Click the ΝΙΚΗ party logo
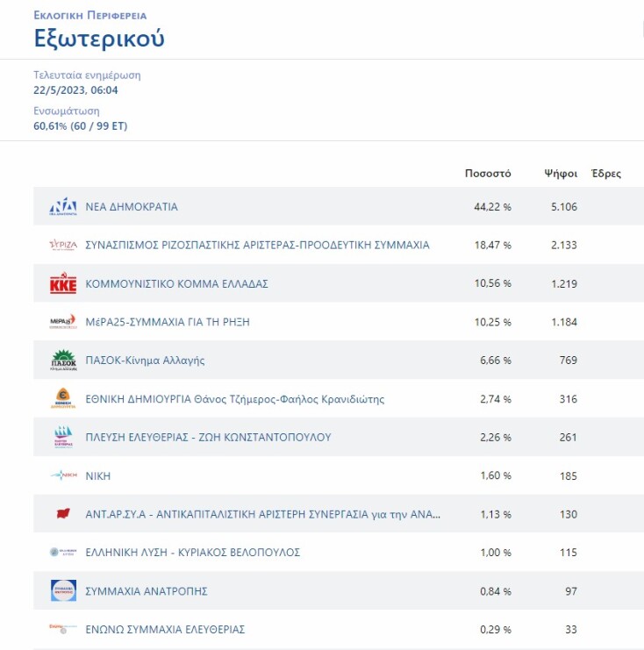 tap(63, 475)
